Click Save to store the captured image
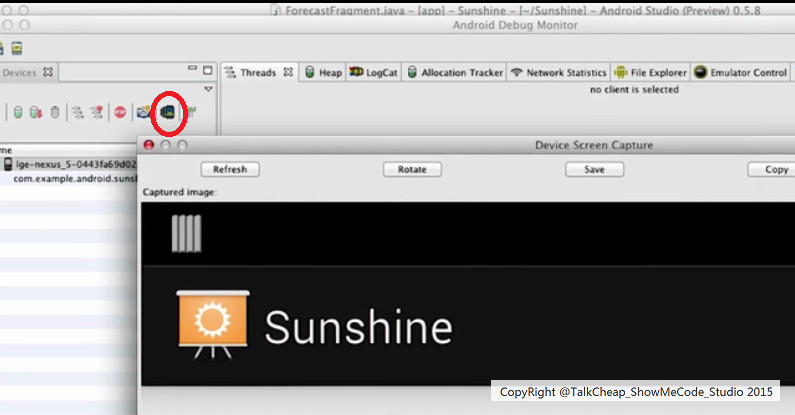This screenshot has width=795, height=415. (x=594, y=169)
